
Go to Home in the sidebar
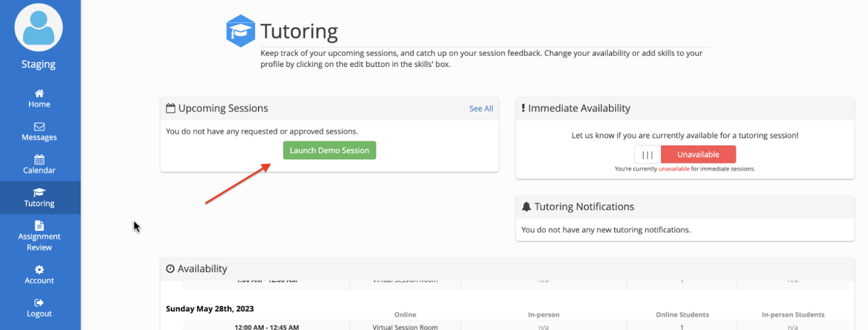coord(39,99)
